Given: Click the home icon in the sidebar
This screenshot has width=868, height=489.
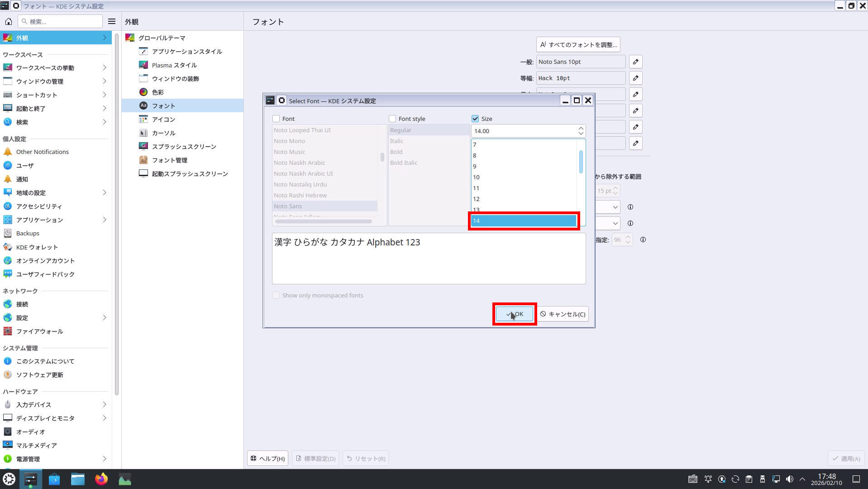Looking at the screenshot, I should pos(9,21).
